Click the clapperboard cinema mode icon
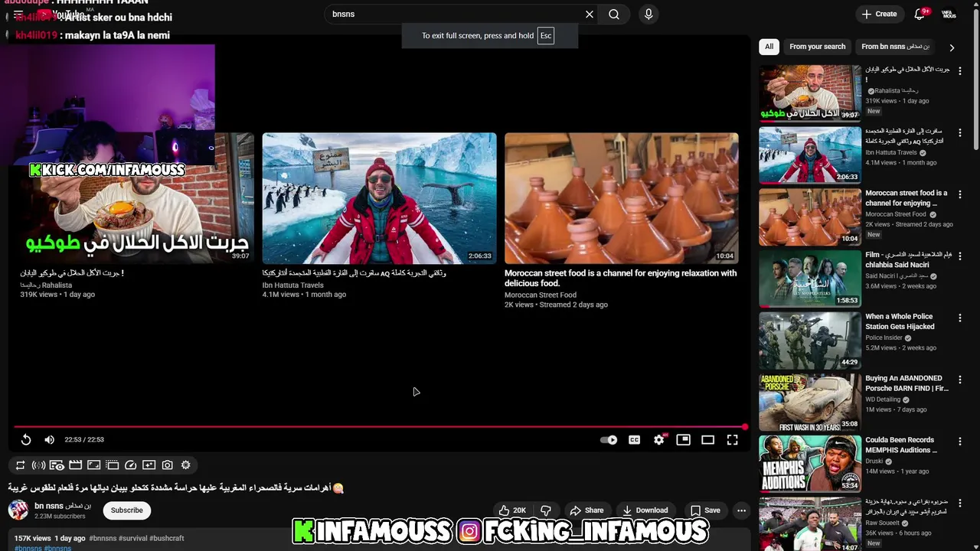 click(x=75, y=465)
